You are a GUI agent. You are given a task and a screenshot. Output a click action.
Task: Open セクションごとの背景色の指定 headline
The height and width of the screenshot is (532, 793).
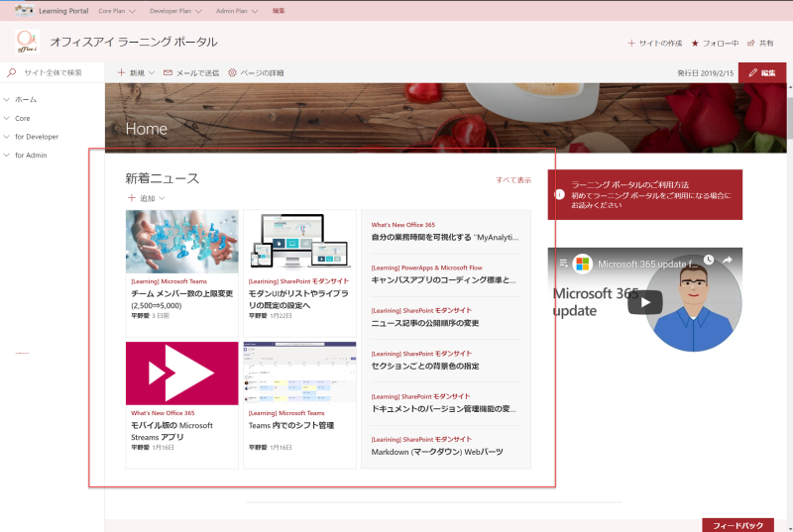(425, 366)
